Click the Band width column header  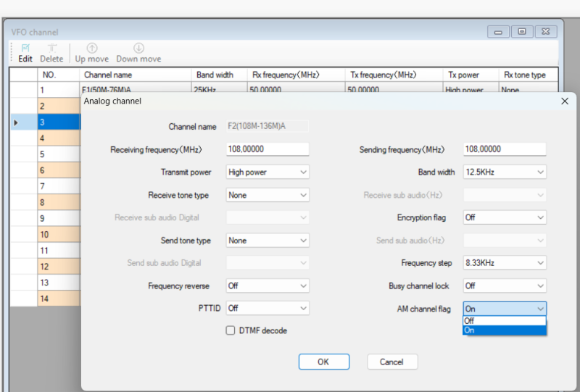[219, 75]
